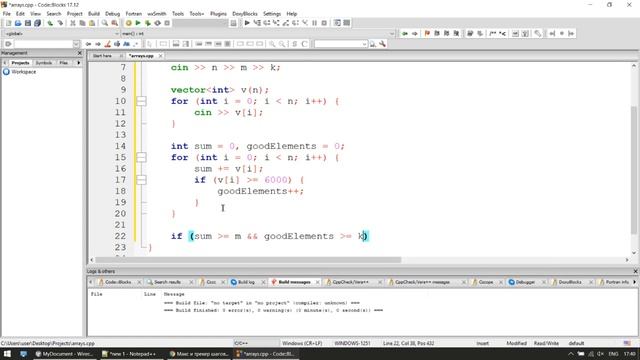Toggle match case with the Aa icon
The width and height of the screenshot is (640, 360).
(127, 44)
